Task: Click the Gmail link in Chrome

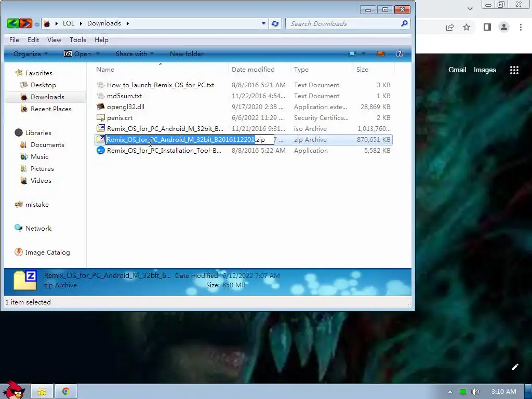Action: click(x=457, y=70)
